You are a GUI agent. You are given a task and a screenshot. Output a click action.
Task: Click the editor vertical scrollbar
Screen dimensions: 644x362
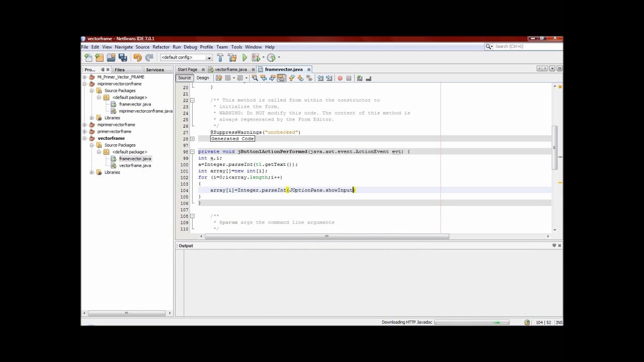(x=555, y=148)
